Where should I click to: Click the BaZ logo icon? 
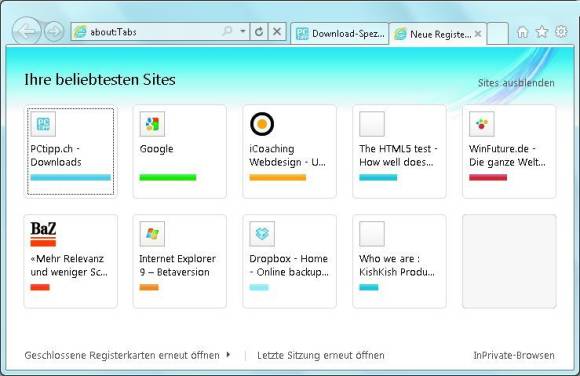pos(43,234)
